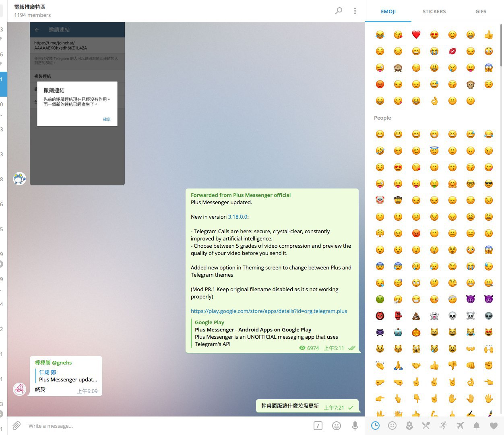This screenshot has width=504, height=435.
Task: Insert the sunglasses face emoji
Action: 489,184
